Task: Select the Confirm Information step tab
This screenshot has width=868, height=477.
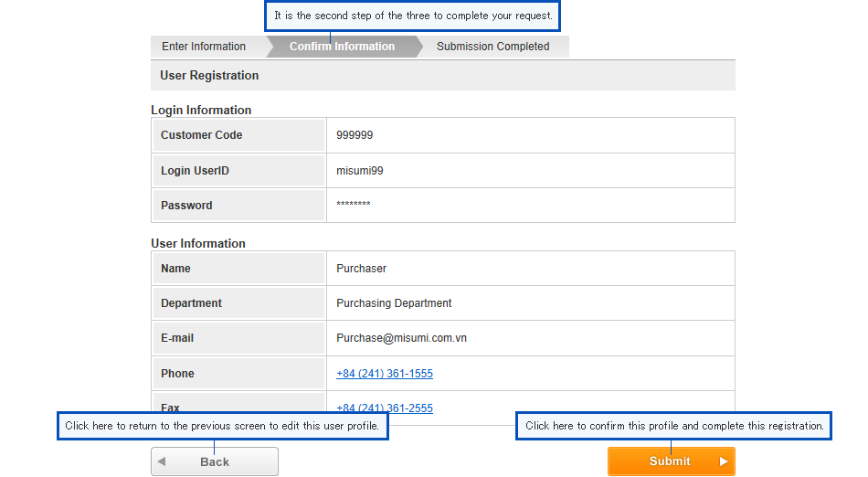Action: point(342,47)
